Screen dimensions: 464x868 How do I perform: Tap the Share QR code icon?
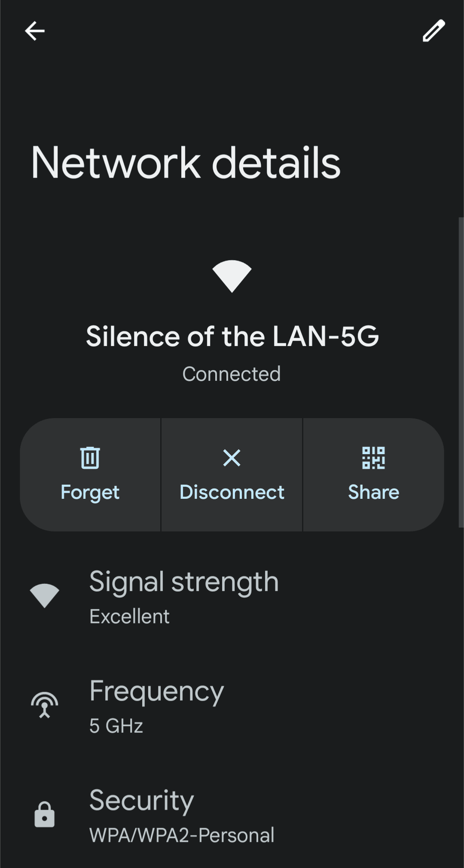point(373,458)
